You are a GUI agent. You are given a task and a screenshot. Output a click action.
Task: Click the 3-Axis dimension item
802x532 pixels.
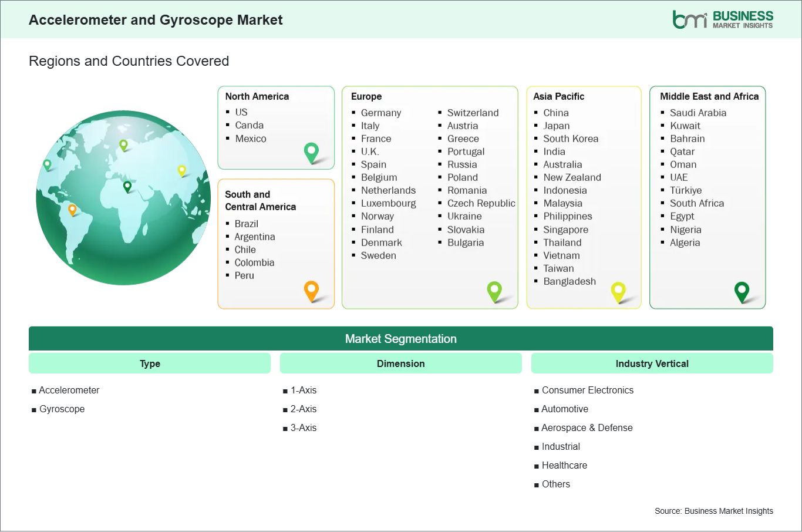(303, 427)
